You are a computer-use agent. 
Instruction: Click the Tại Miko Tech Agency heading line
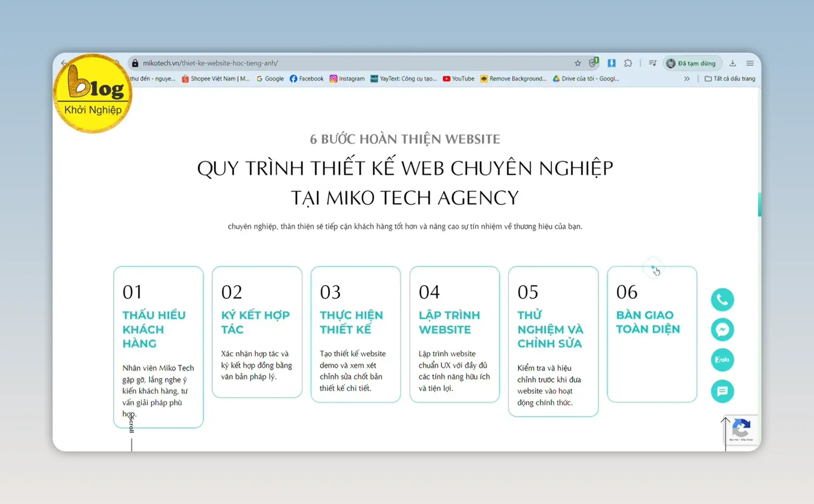click(x=405, y=198)
